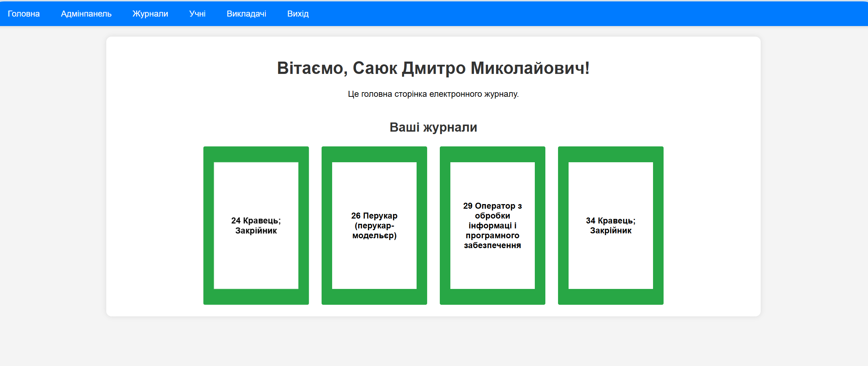Navigate to Головна in the navbar
This screenshot has height=366, width=868.
pyautogui.click(x=23, y=13)
